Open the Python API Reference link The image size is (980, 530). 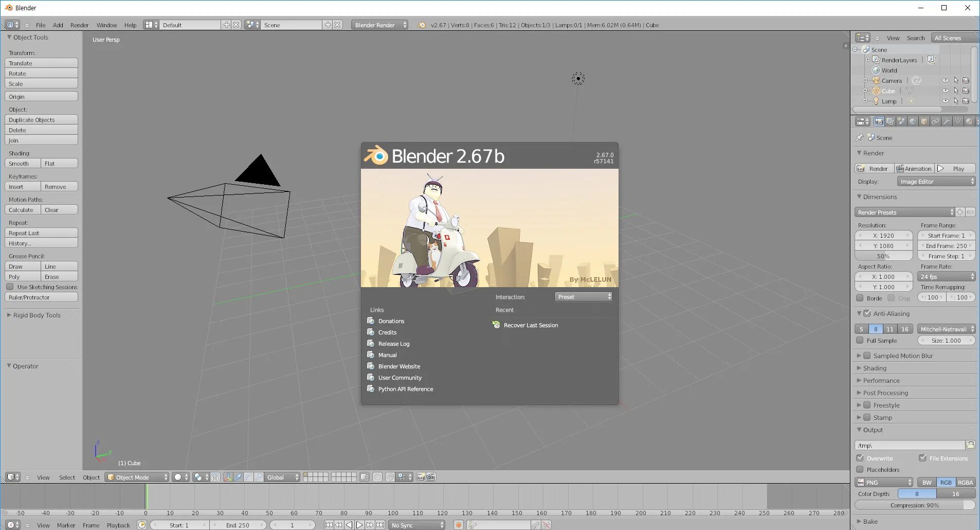click(406, 389)
